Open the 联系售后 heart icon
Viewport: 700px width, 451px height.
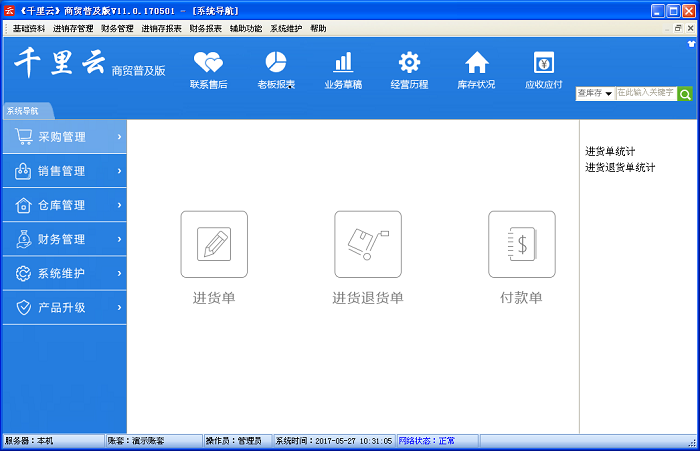(x=208, y=63)
